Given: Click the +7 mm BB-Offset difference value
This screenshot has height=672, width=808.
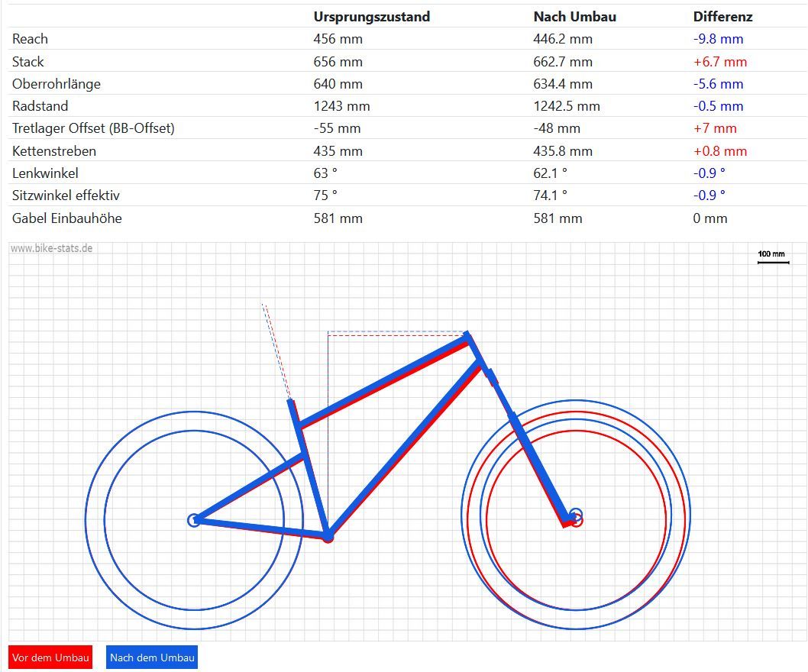Looking at the screenshot, I should 715,128.
